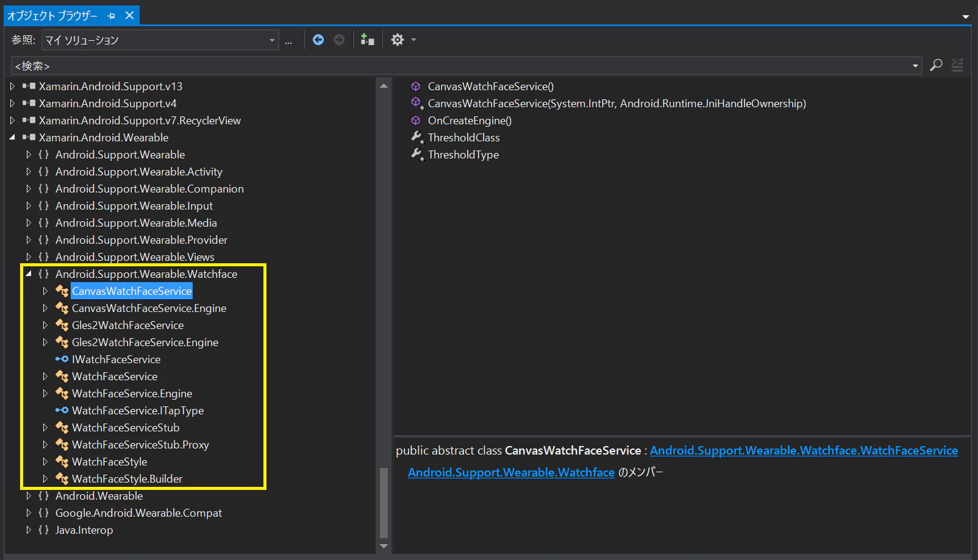Click the OnCreateEngine() method icon
The width and height of the screenshot is (978, 560).
pos(416,121)
